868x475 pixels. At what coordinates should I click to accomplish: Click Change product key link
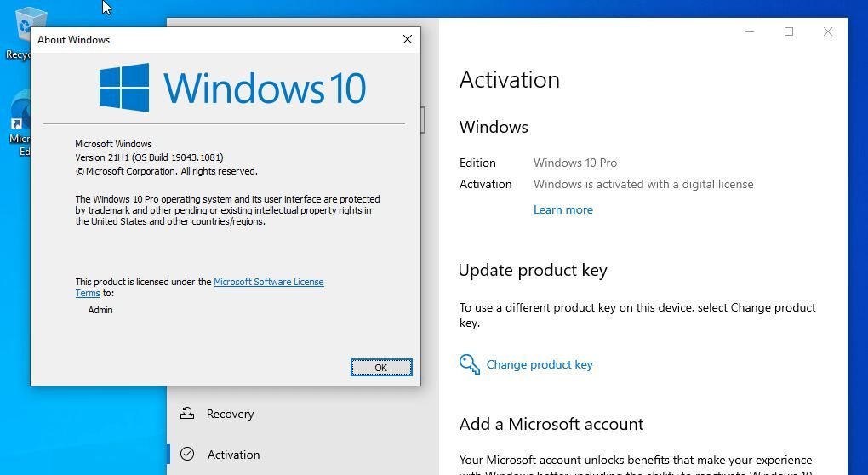point(540,364)
